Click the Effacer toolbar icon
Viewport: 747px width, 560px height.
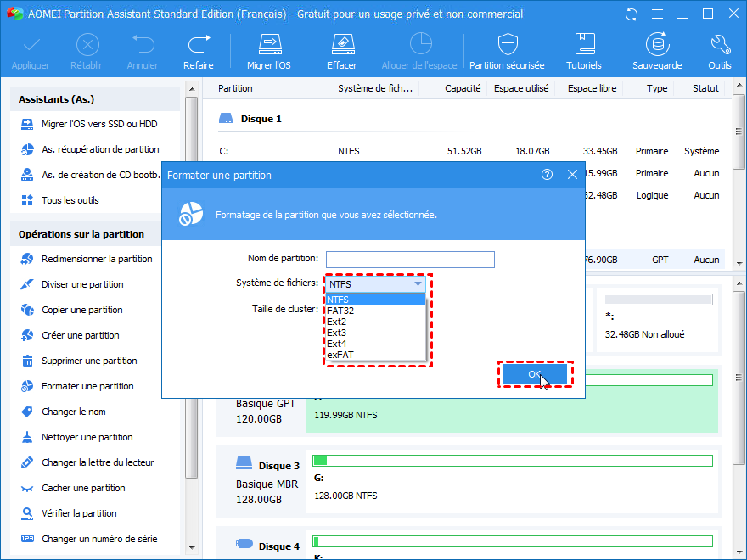click(341, 52)
